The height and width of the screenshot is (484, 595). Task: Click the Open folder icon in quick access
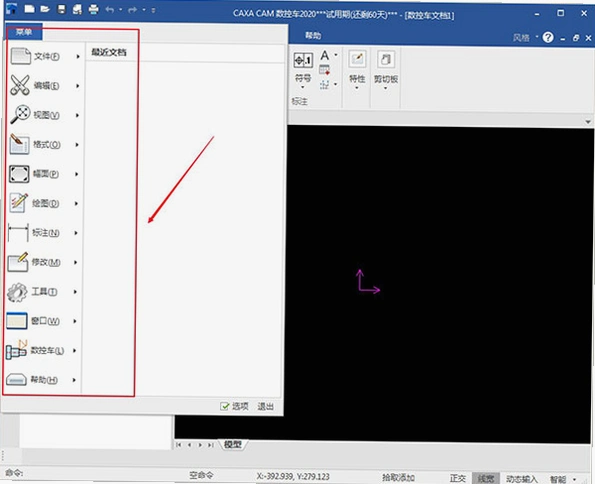(x=45, y=9)
